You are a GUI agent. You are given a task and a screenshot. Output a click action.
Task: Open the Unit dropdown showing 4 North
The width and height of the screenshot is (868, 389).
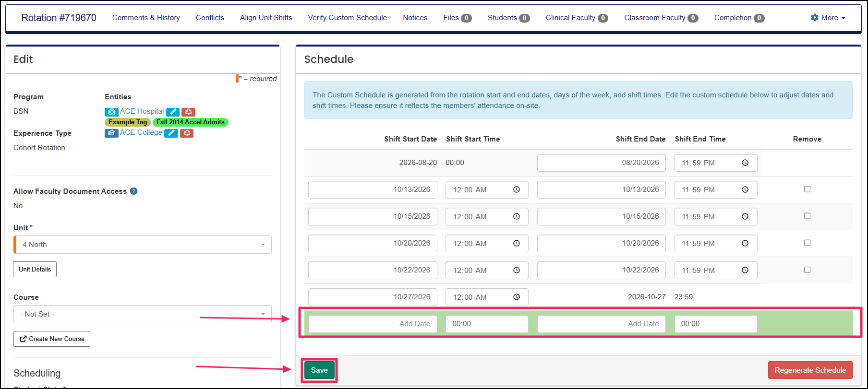(143, 245)
